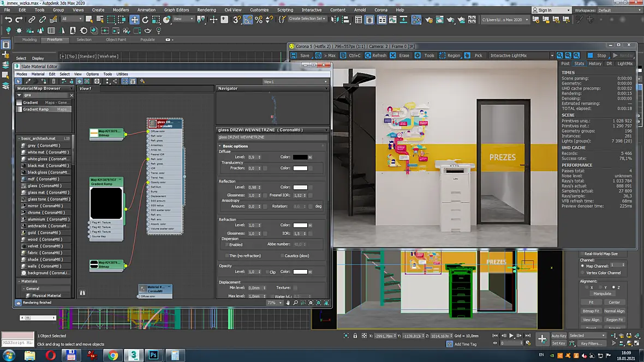Switch to the Freeform ribbon tab
The height and width of the screenshot is (362, 644).
coord(55,40)
